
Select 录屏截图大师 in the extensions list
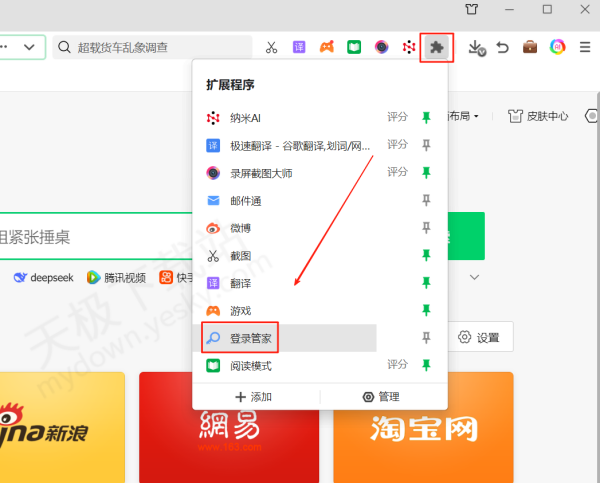click(x=260, y=173)
